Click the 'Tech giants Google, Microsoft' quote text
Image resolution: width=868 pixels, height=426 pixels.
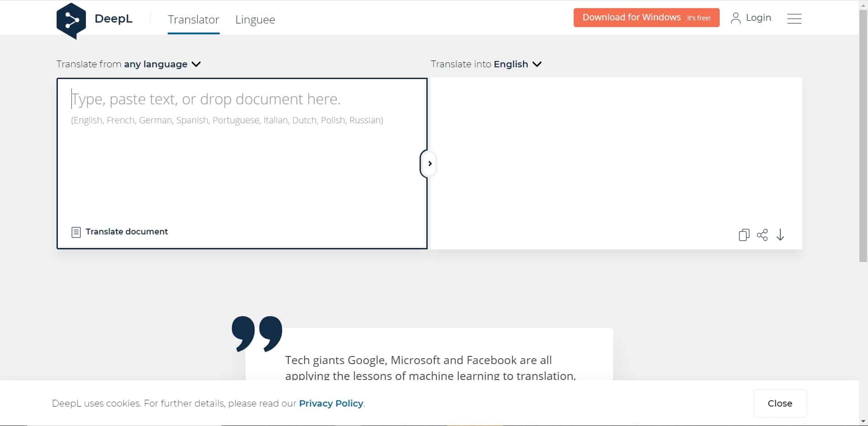pos(430,368)
